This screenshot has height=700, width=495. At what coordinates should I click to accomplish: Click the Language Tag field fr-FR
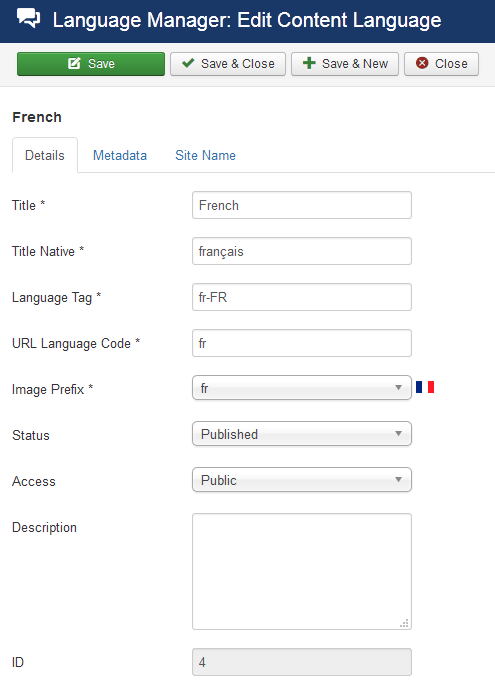point(302,297)
